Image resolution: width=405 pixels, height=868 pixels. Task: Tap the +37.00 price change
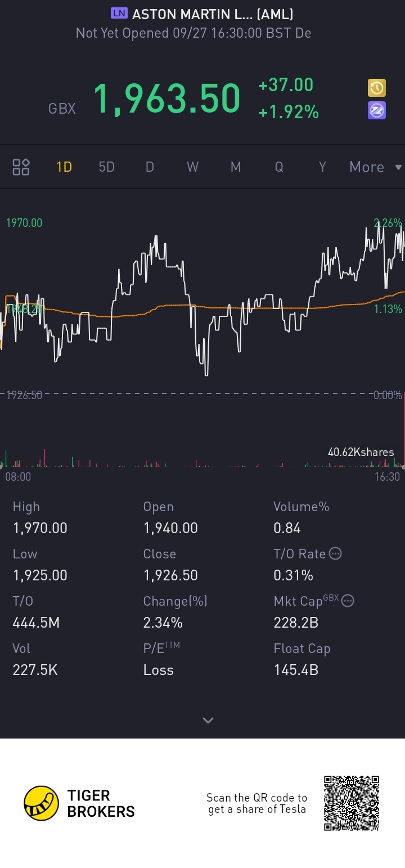point(286,85)
